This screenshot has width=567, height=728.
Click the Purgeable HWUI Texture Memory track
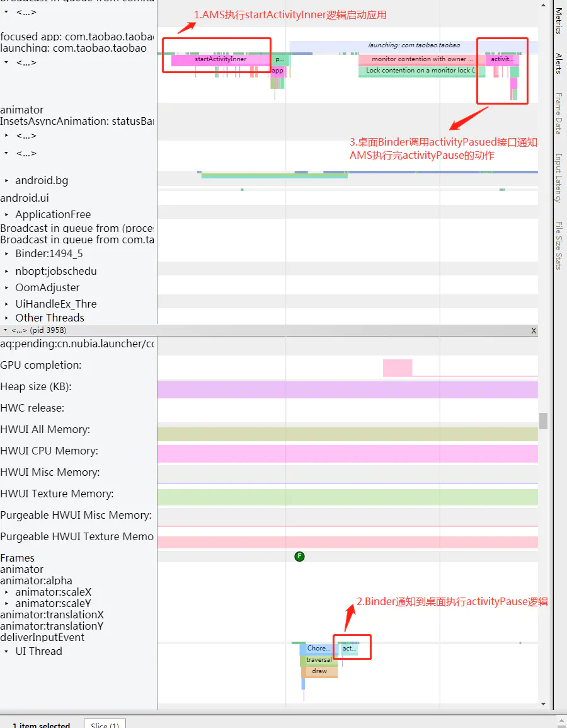coord(348,542)
